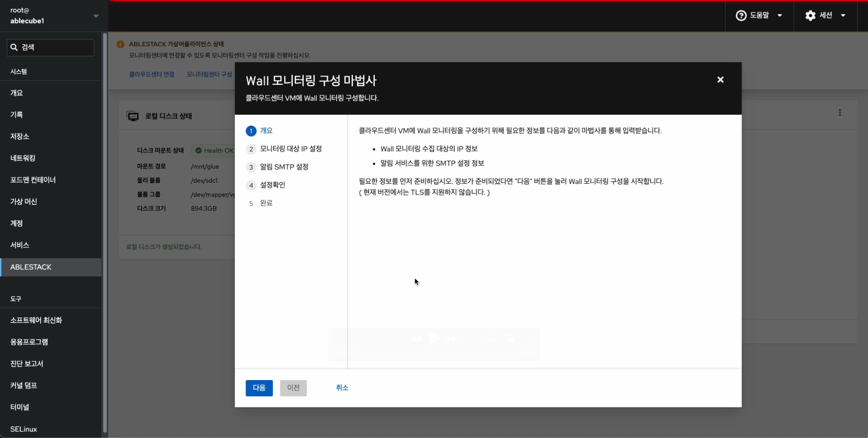This screenshot has height=438, width=868.
Task: Open the 도움말 help dropdown
Action: (759, 16)
